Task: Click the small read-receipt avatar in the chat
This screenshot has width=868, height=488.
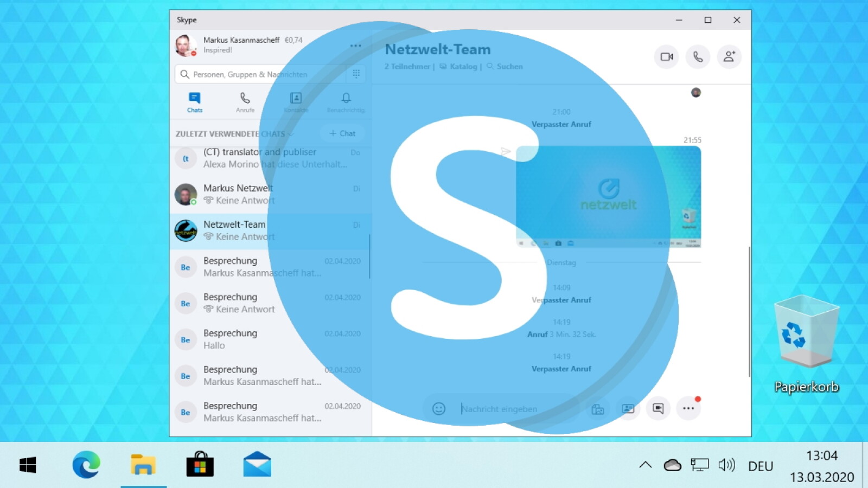Action: point(696,93)
